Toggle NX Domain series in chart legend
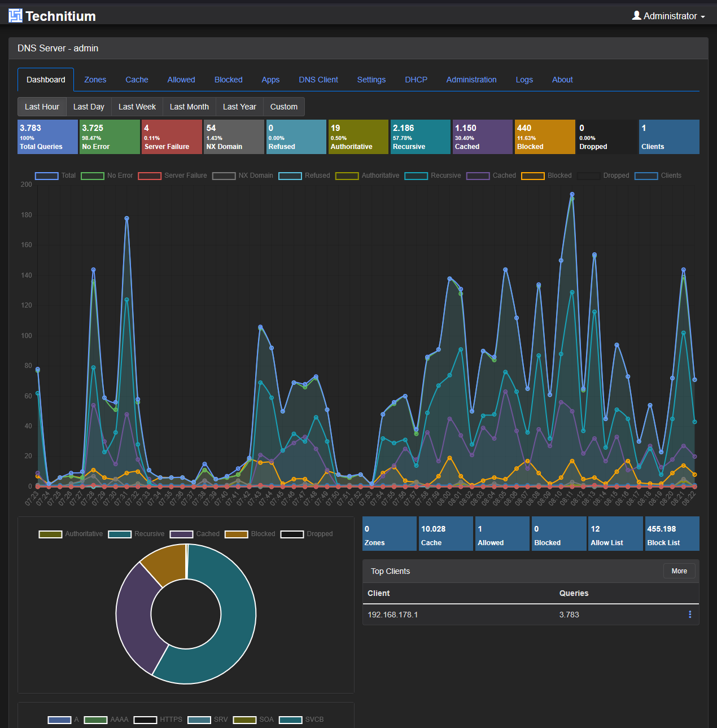Image resolution: width=717 pixels, height=728 pixels. tap(243, 176)
